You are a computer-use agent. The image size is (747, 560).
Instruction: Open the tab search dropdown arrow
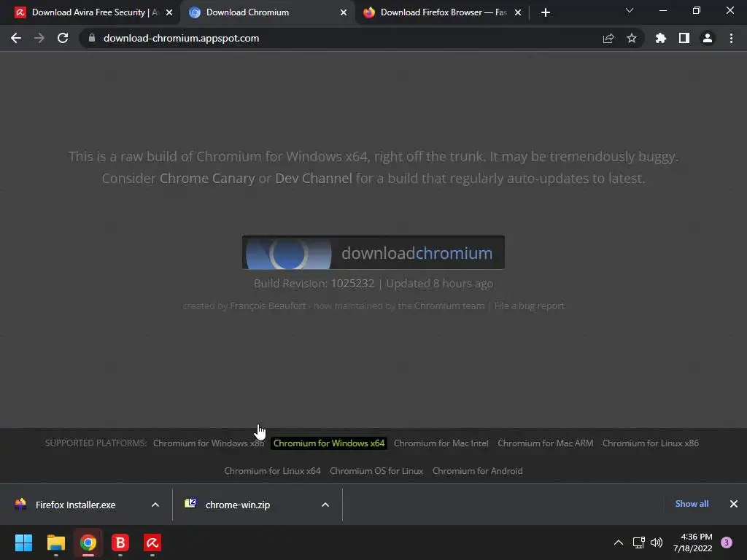coord(630,10)
